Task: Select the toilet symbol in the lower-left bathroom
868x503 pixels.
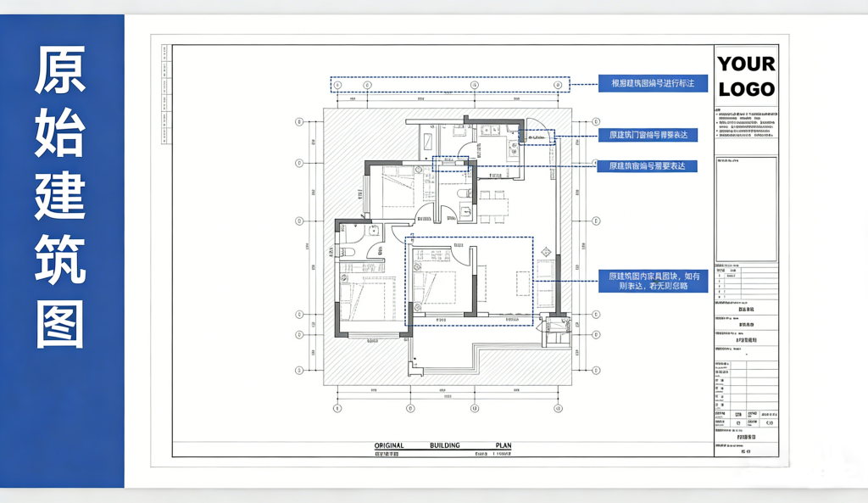Action: tap(347, 252)
